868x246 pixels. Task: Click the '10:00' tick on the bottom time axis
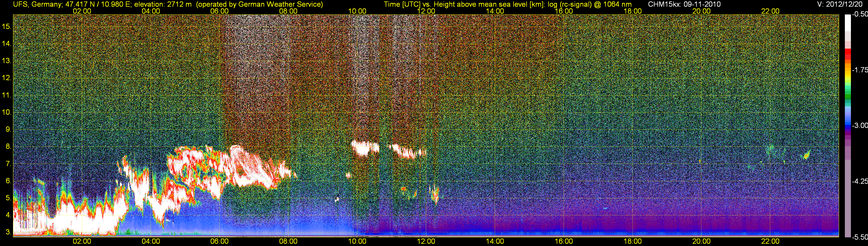click(357, 241)
